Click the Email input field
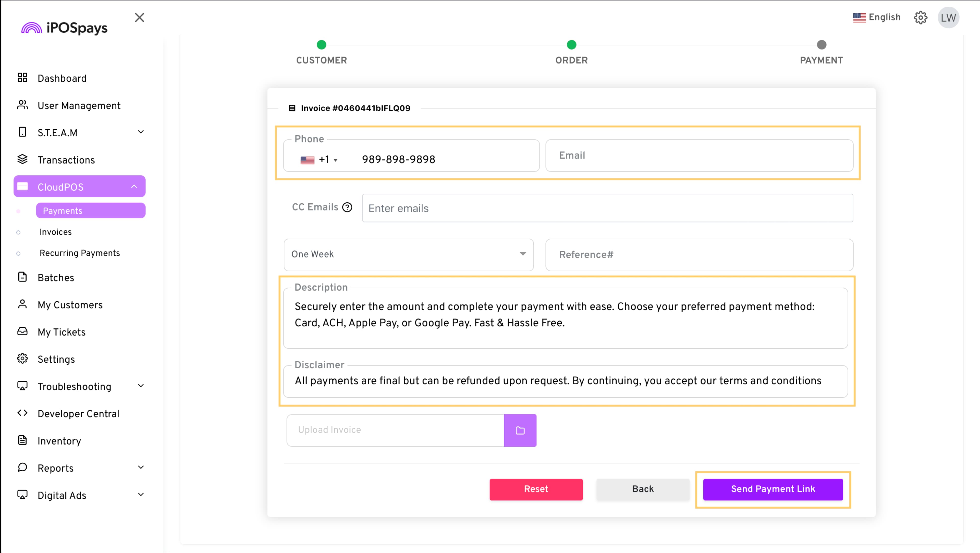 coord(699,156)
